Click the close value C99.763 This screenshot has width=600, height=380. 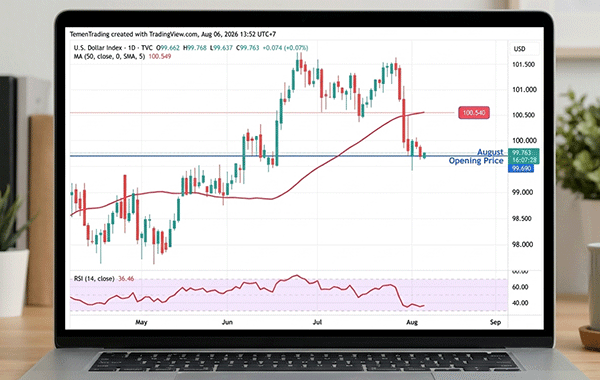(x=248, y=48)
